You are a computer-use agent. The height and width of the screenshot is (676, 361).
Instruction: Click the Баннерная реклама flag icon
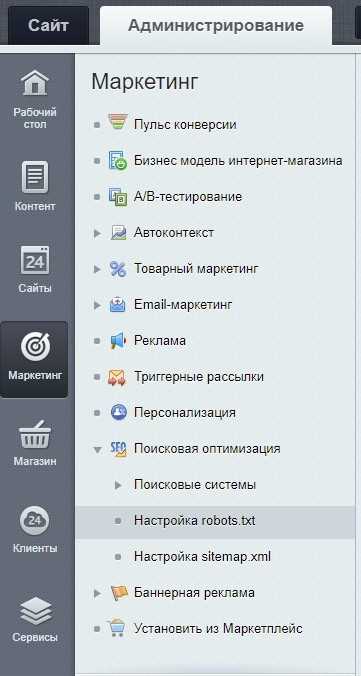tap(118, 593)
